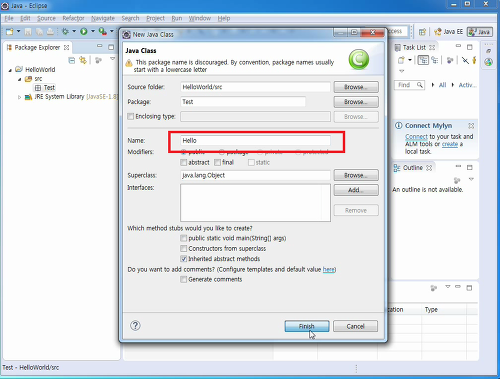This screenshot has width=500, height=379.
Task: Select the package modifier radio button
Action: coord(221,152)
